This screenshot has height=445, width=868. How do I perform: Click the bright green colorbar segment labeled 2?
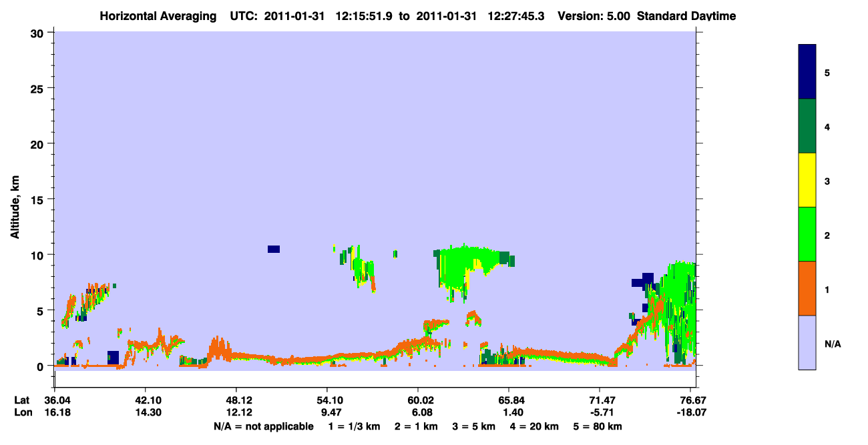[x=807, y=234]
